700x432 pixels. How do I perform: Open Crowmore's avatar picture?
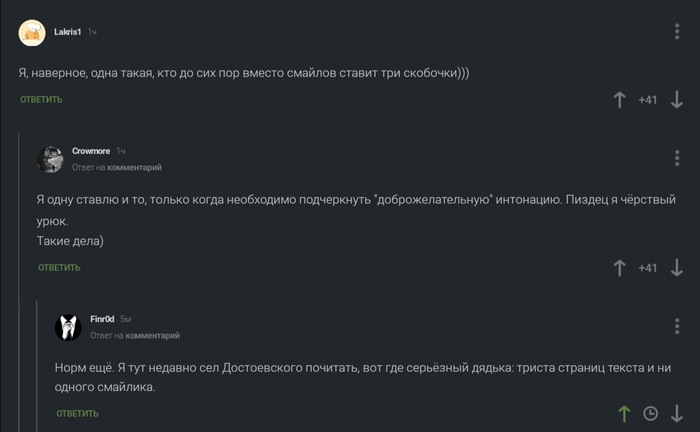coord(51,158)
